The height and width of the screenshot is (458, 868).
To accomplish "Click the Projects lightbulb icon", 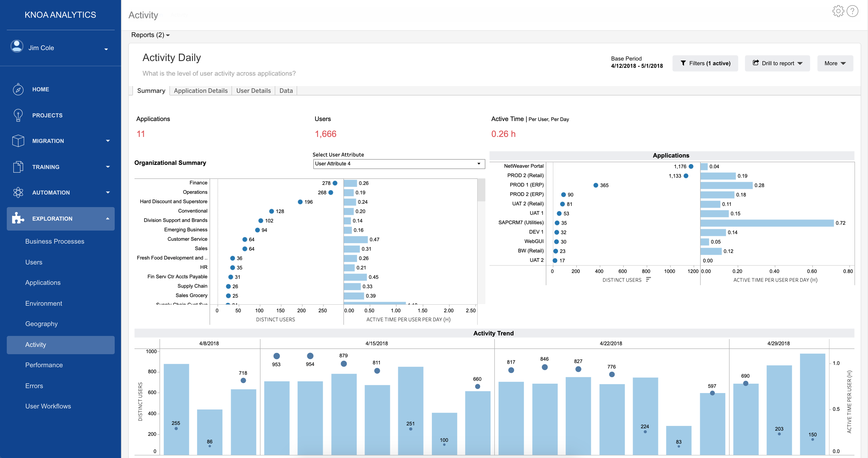I will 18,115.
